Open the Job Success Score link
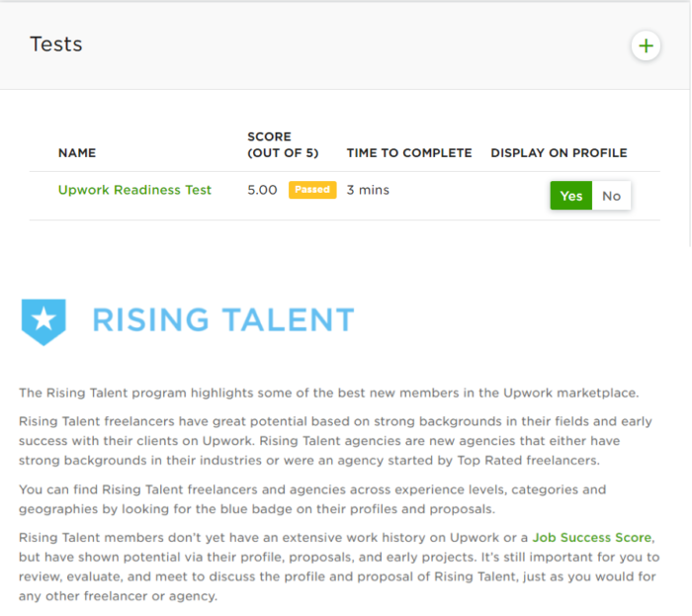The image size is (692, 616). tap(592, 538)
